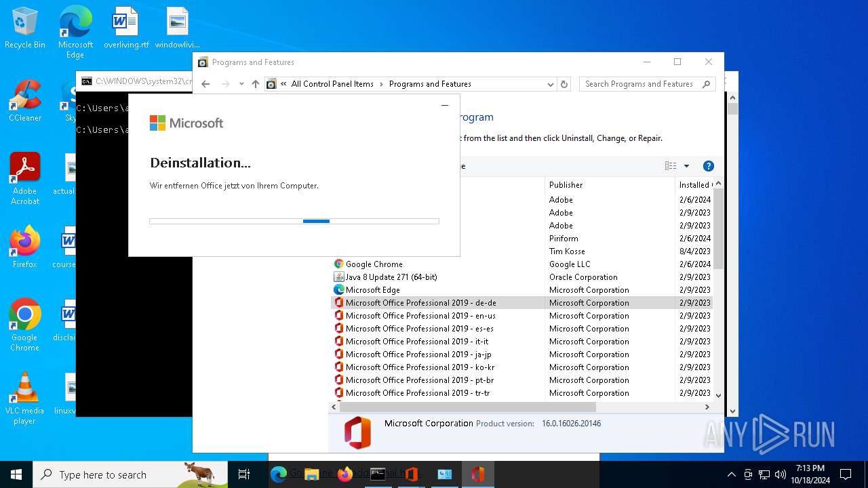Screen dimensions: 868x488
Task: Click the breadcrumb overflow chevron before All Control Panel Items
Action: 283,84
